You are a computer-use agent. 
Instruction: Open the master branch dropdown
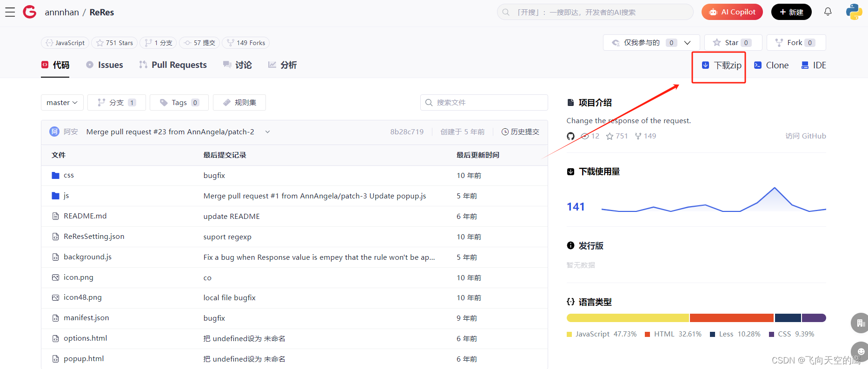click(x=62, y=103)
